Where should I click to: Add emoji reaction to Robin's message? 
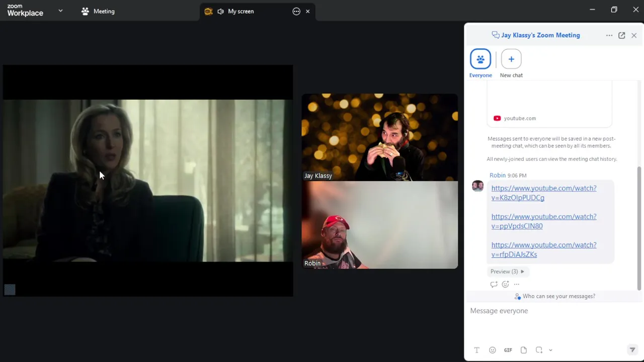pos(505,284)
